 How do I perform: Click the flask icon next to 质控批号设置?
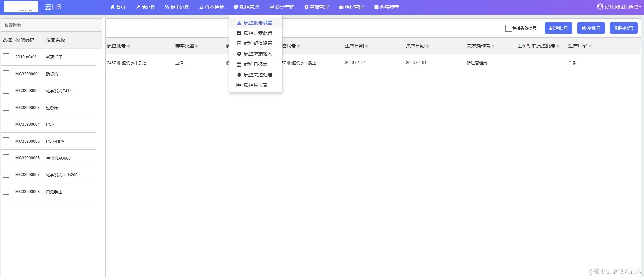tap(239, 23)
